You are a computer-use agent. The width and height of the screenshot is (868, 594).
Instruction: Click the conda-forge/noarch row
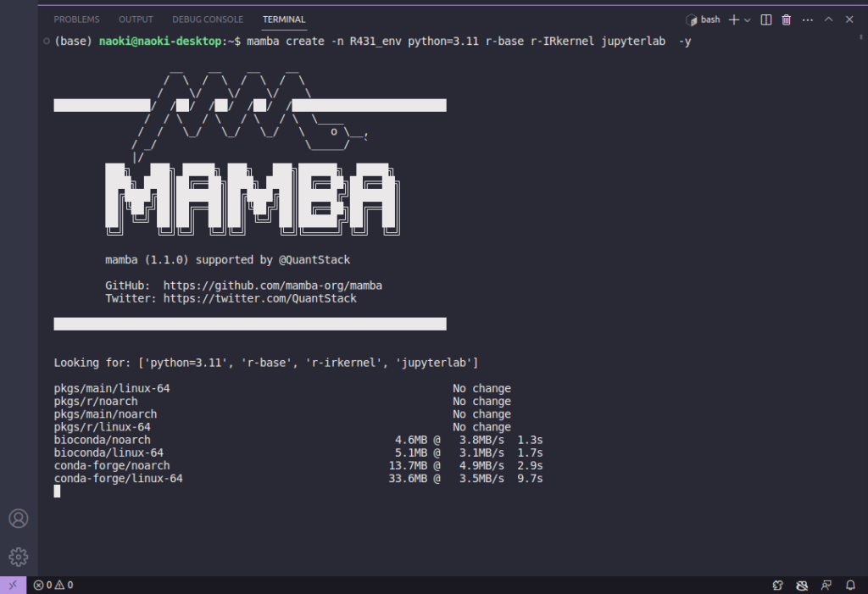click(298, 465)
